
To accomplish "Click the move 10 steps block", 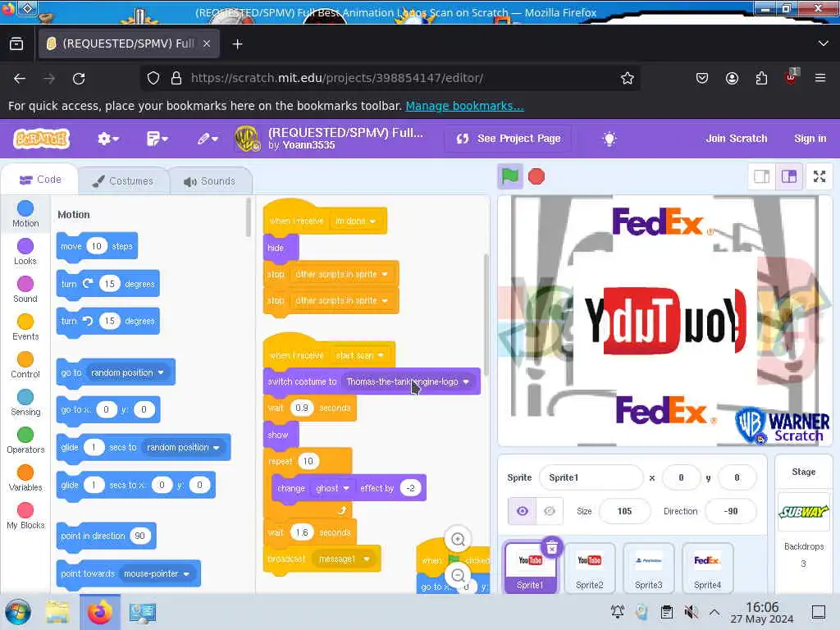I will [97, 246].
